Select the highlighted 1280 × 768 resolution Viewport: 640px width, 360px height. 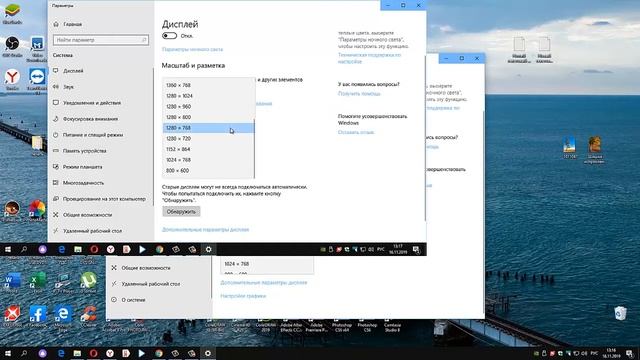[x=208, y=128]
